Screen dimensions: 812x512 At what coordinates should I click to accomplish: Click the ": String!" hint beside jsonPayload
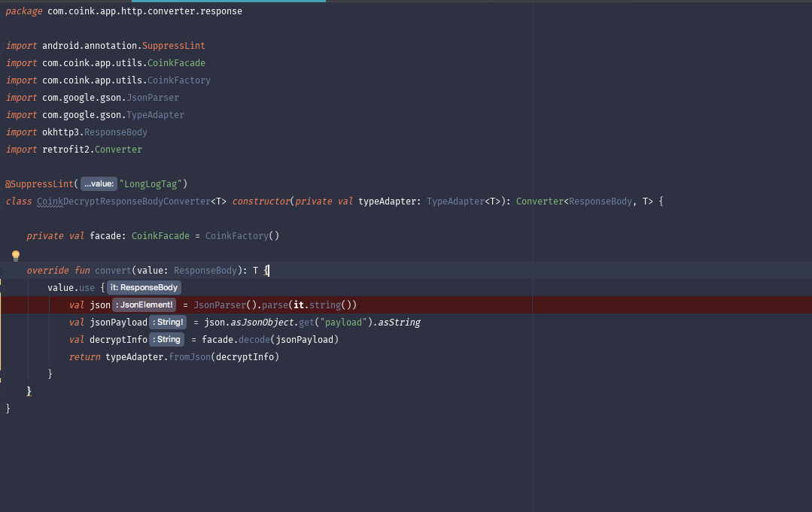tap(168, 322)
